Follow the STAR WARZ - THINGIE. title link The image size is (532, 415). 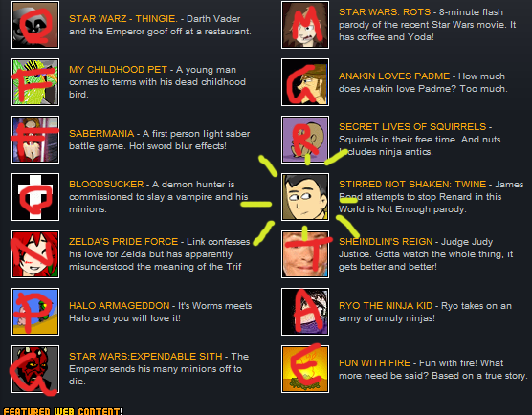(123, 19)
